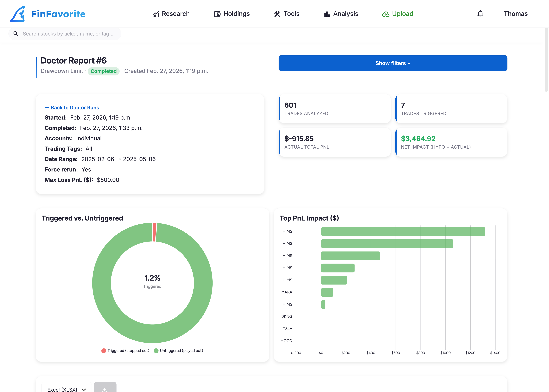The height and width of the screenshot is (392, 549).
Task: Follow the Back to Doctor Runs link
Action: [x=72, y=107]
